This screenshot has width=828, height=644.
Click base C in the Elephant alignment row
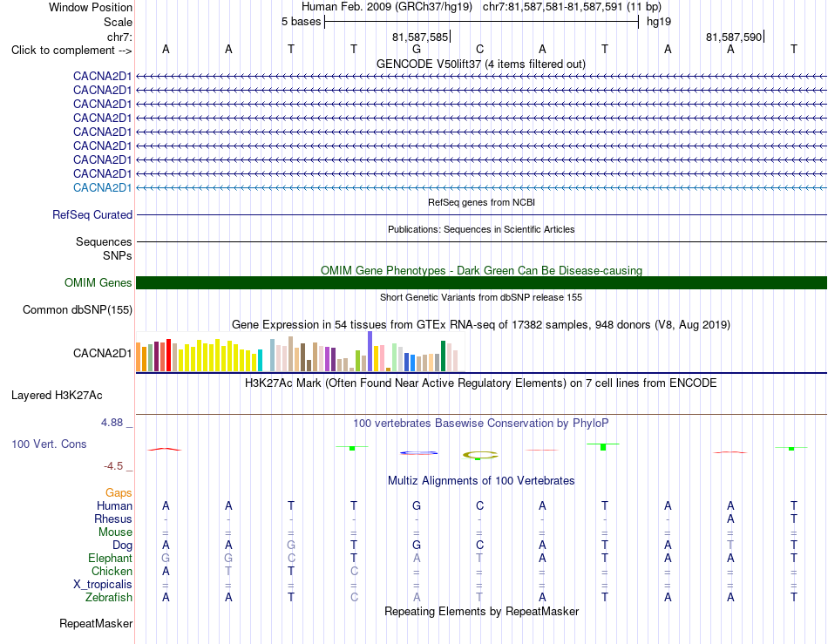click(291, 558)
